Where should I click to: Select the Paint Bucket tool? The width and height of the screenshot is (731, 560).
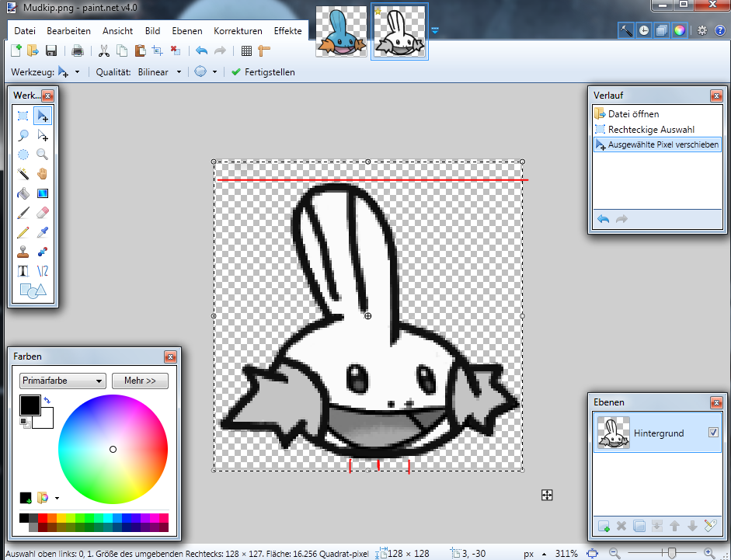point(23,193)
